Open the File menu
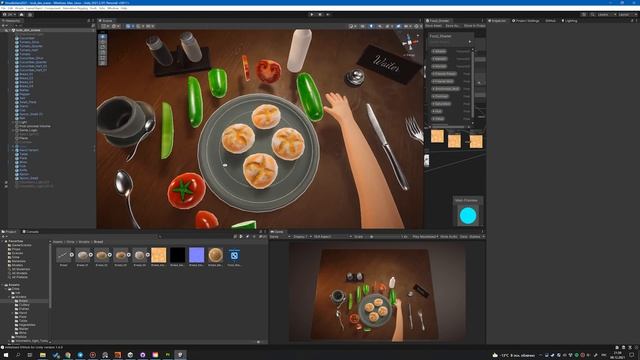 click(x=4, y=8)
